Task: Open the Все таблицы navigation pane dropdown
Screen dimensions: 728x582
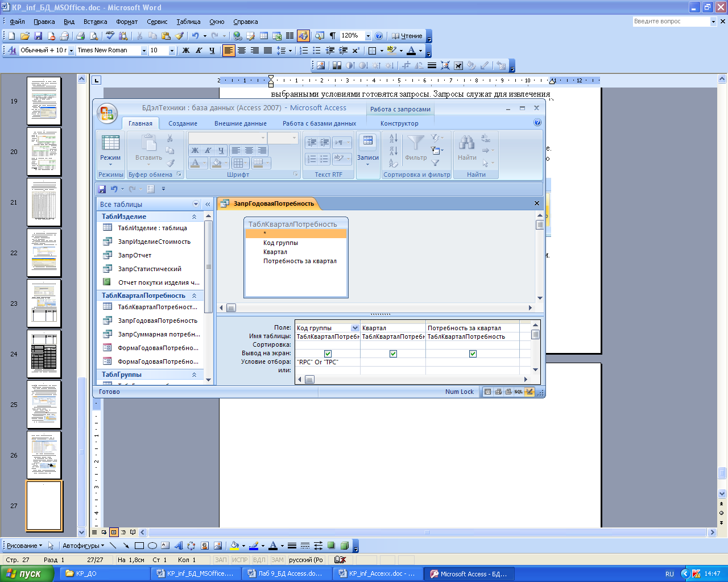Action: tap(196, 204)
